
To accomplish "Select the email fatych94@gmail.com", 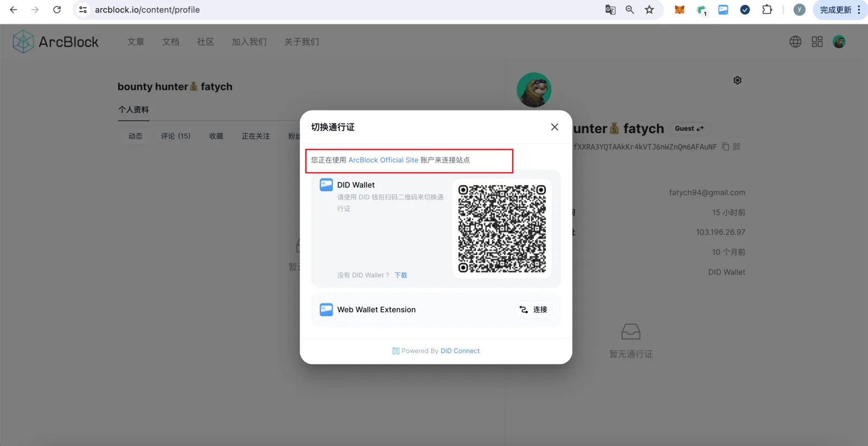I will coord(707,192).
